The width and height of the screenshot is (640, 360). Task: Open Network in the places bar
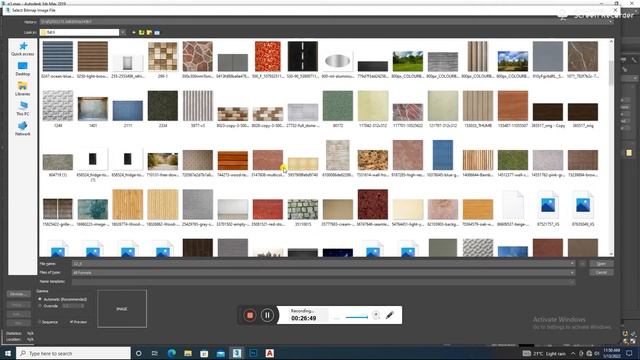23,129
